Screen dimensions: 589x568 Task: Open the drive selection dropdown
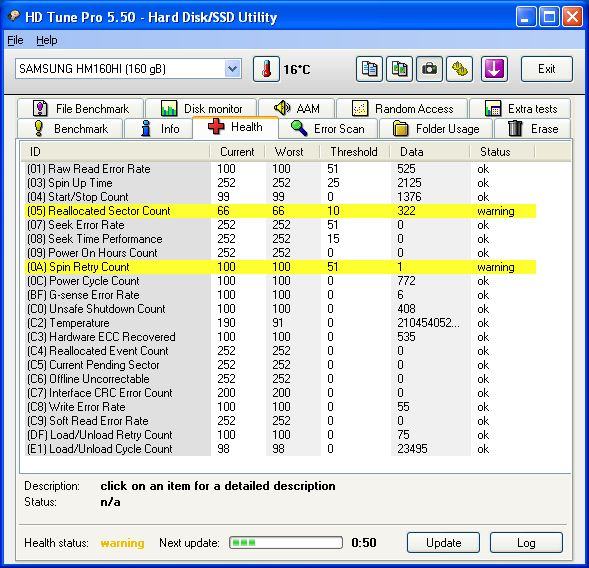point(233,69)
